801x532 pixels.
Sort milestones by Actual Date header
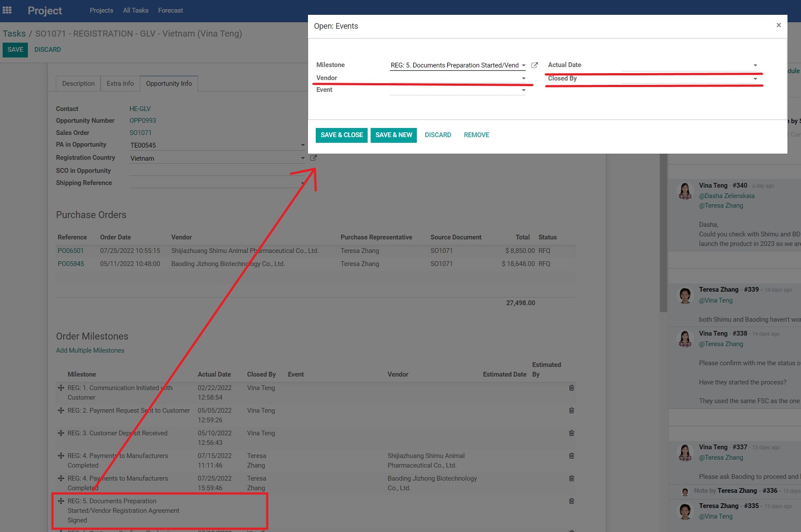click(214, 374)
